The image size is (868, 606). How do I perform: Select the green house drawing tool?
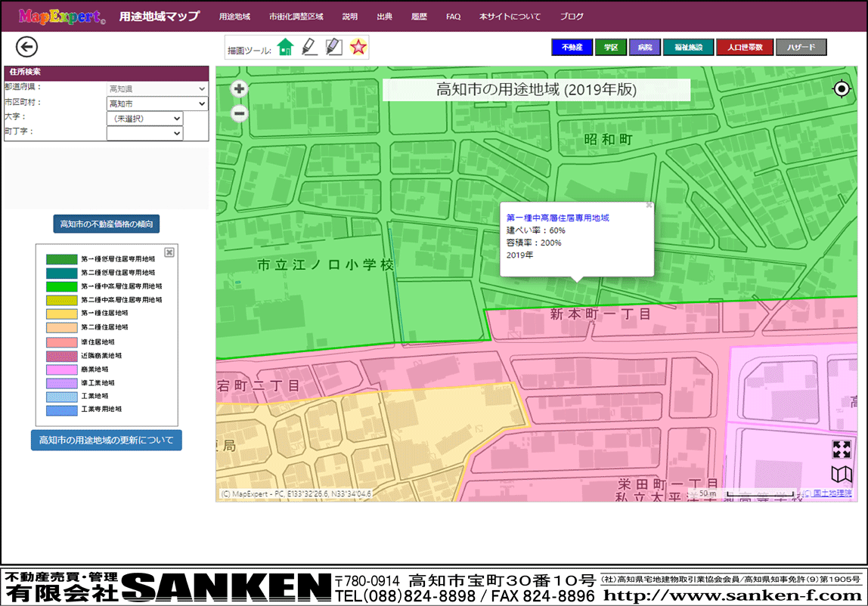pyautogui.click(x=284, y=48)
